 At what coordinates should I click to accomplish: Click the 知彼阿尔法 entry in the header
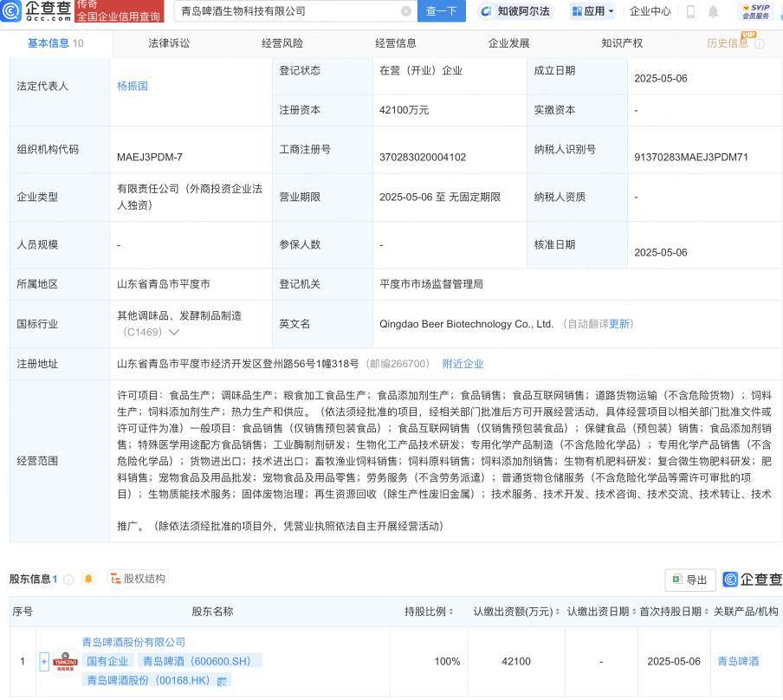pos(514,11)
